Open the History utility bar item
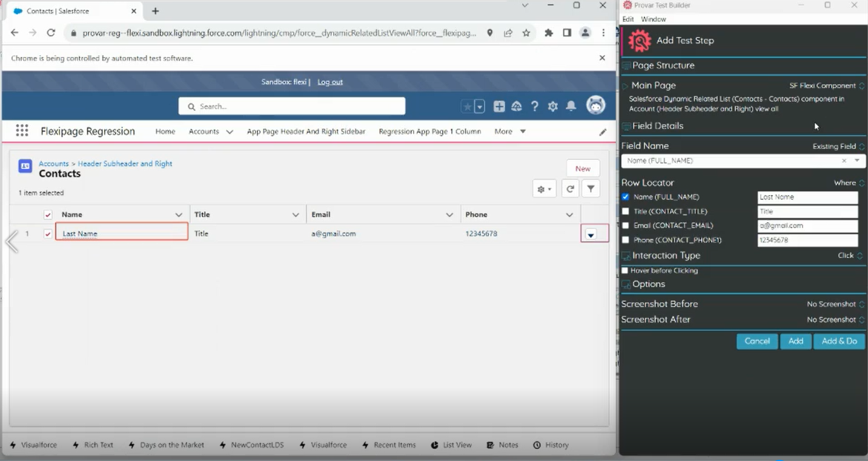This screenshot has width=868, height=461. (x=551, y=445)
